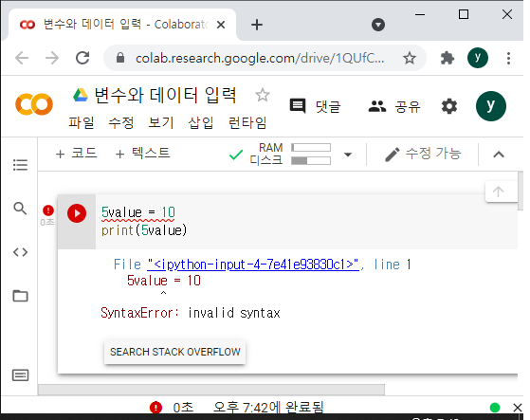
Task: Click the SyntaxError: invalid syntax message
Action: pos(191,313)
